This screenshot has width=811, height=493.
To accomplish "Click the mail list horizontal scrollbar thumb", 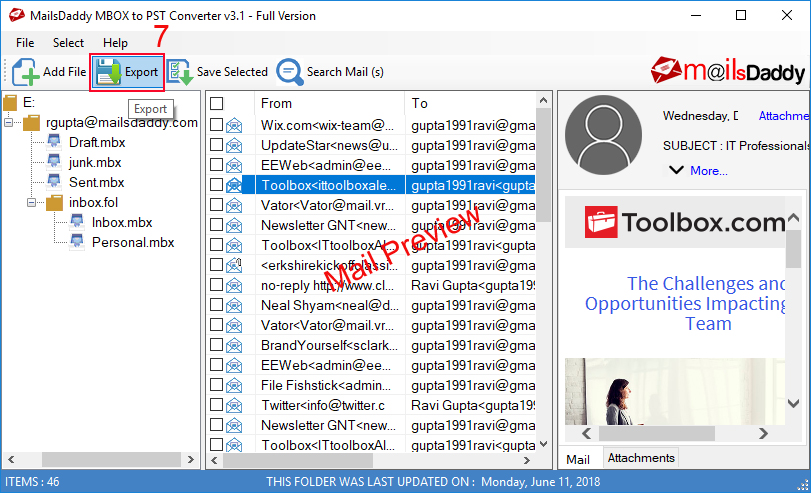I will click(x=298, y=460).
